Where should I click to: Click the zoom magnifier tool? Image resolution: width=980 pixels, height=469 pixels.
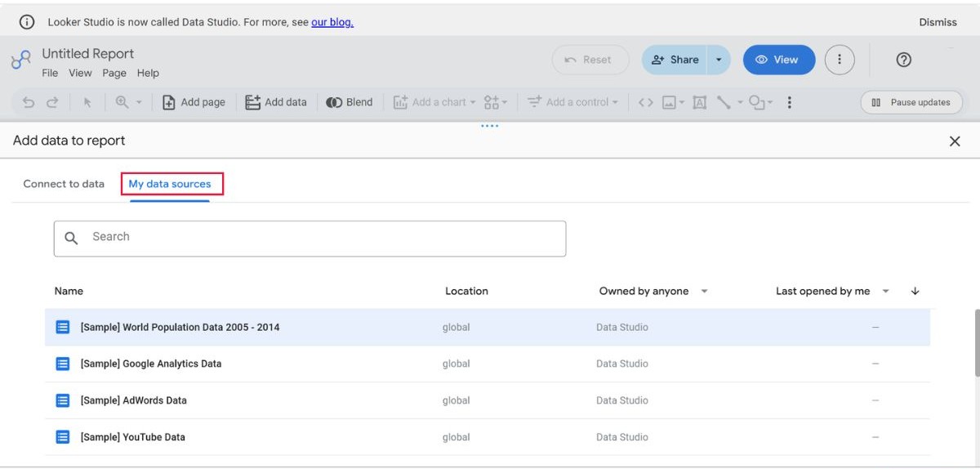(122, 102)
